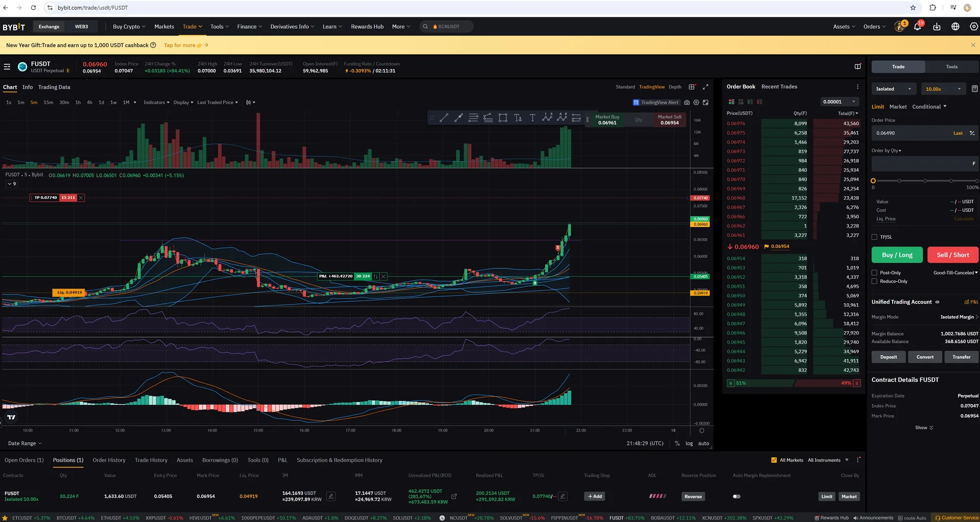Expand the Indicators dropdown
Viewport: 980px width, 522px height.
[156, 103]
